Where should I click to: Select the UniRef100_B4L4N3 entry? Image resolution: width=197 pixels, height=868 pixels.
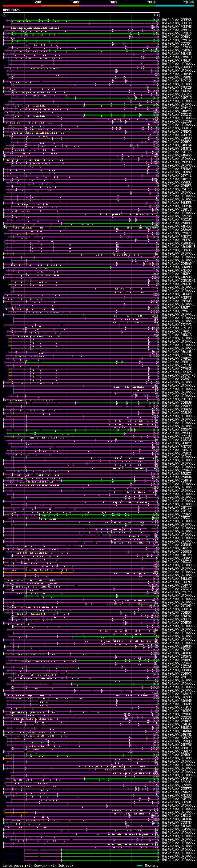[x=176, y=54]
